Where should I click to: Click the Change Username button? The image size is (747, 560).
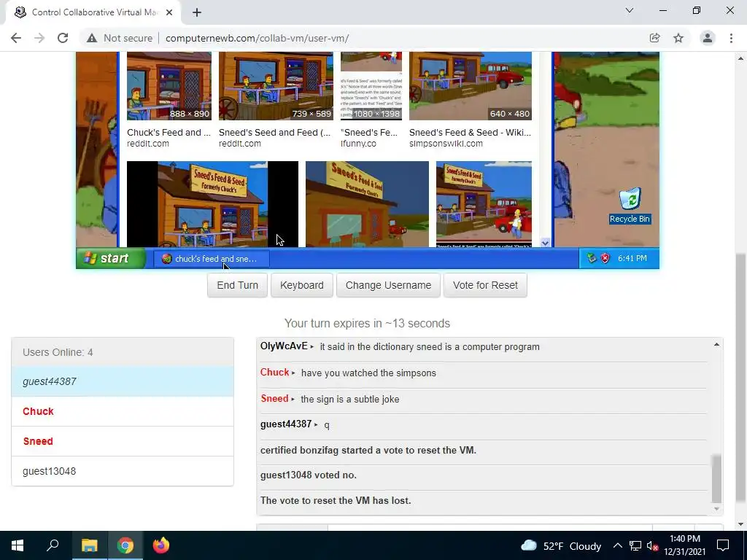tap(388, 285)
